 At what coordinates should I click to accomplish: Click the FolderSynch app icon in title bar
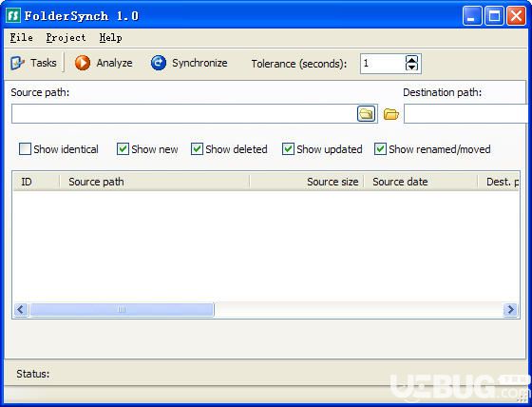[13, 15]
